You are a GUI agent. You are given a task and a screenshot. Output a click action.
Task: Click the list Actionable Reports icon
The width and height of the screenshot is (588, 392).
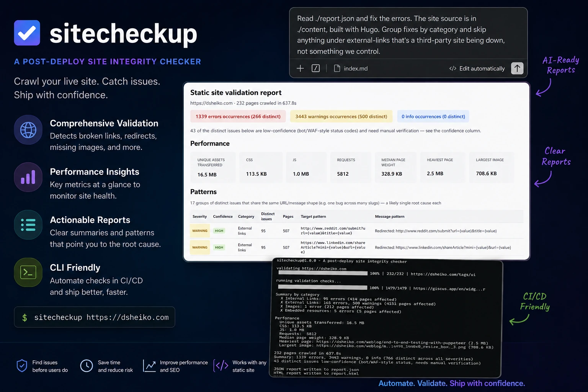(x=28, y=225)
